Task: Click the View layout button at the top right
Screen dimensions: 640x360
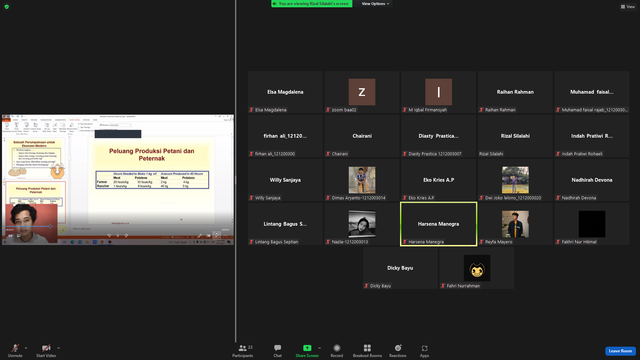Action: point(627,7)
